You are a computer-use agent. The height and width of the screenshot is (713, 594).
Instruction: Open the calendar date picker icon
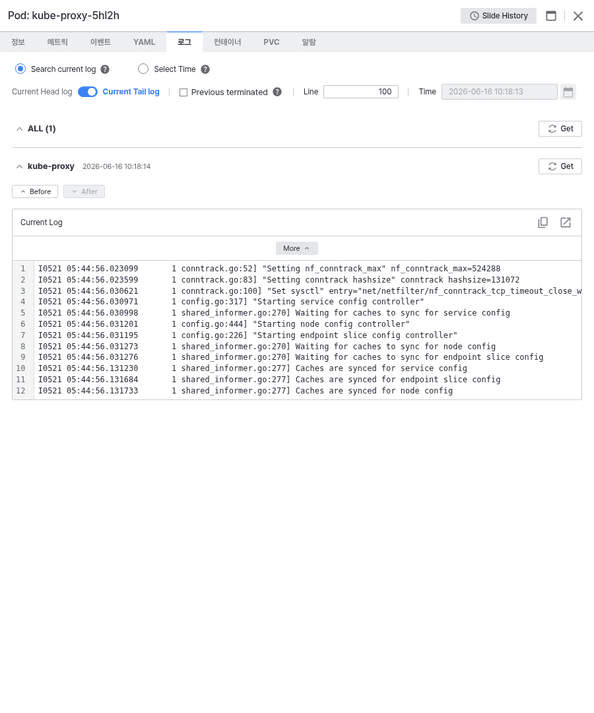pos(568,92)
